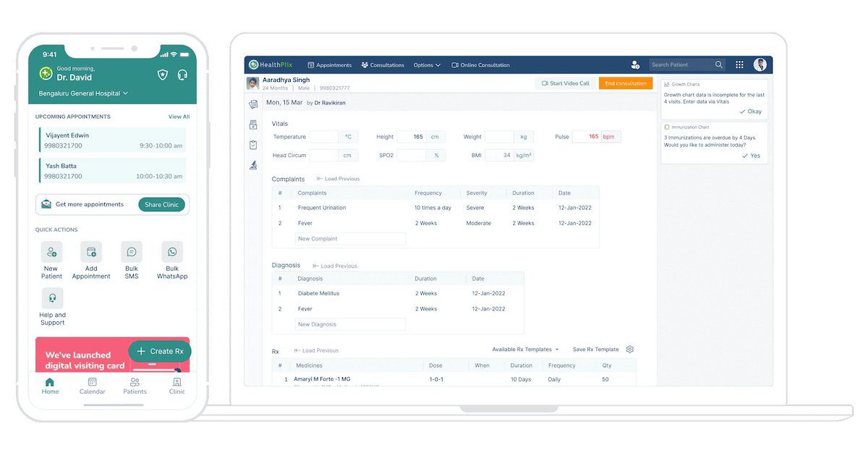Open the patient records icon in left sidebar
The width and height of the screenshot is (868, 456).
click(x=253, y=104)
